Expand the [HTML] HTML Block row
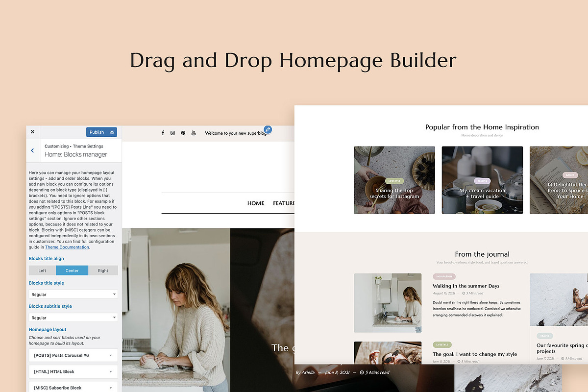The image size is (588, 392). pyautogui.click(x=73, y=371)
